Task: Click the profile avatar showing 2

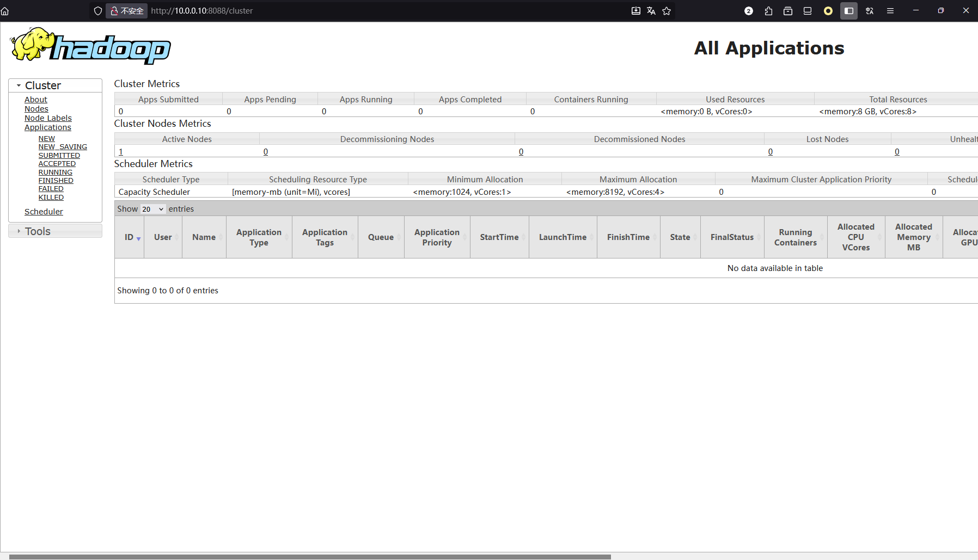Action: (x=748, y=10)
